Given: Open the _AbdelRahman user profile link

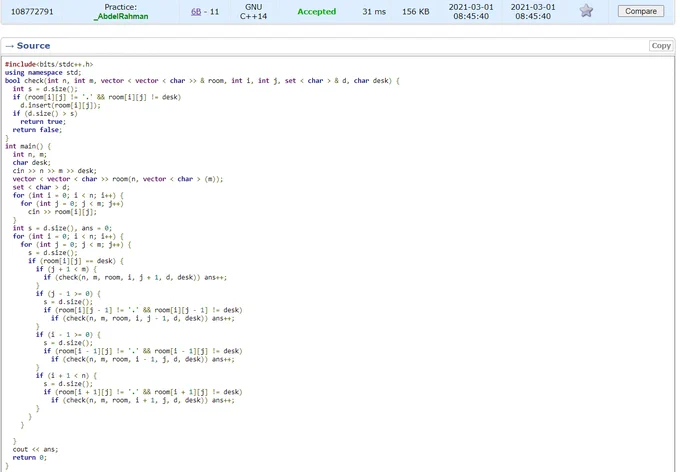Looking at the screenshot, I should click(121, 16).
